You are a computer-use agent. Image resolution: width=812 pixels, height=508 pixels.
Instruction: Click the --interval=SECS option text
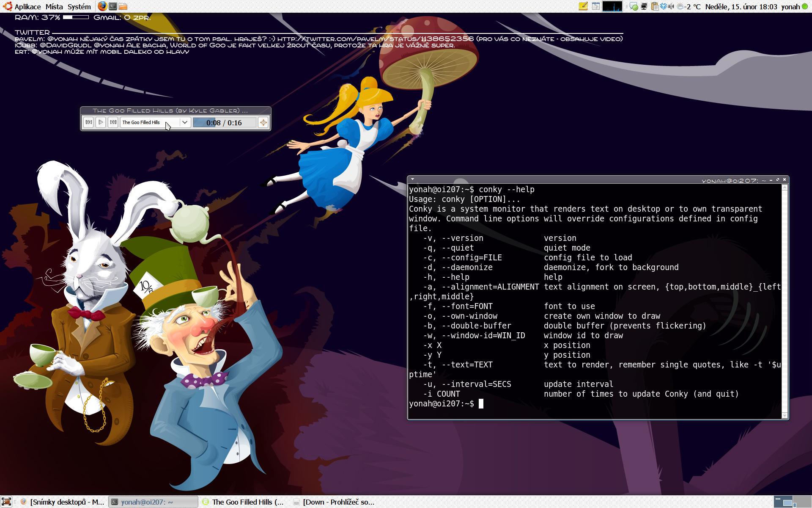pos(477,384)
